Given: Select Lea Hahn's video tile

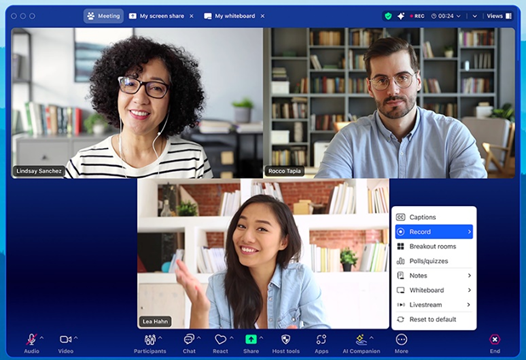Looking at the screenshot, I should click(263, 254).
